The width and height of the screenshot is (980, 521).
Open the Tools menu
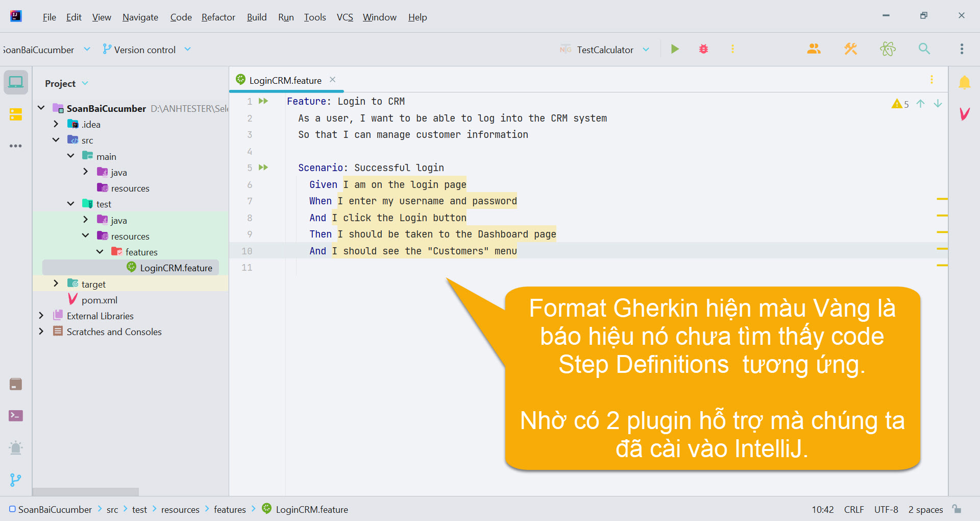click(x=315, y=17)
